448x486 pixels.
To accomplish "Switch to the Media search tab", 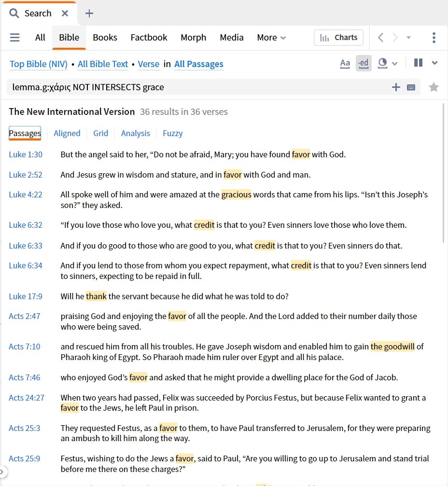I will pyautogui.click(x=232, y=38).
